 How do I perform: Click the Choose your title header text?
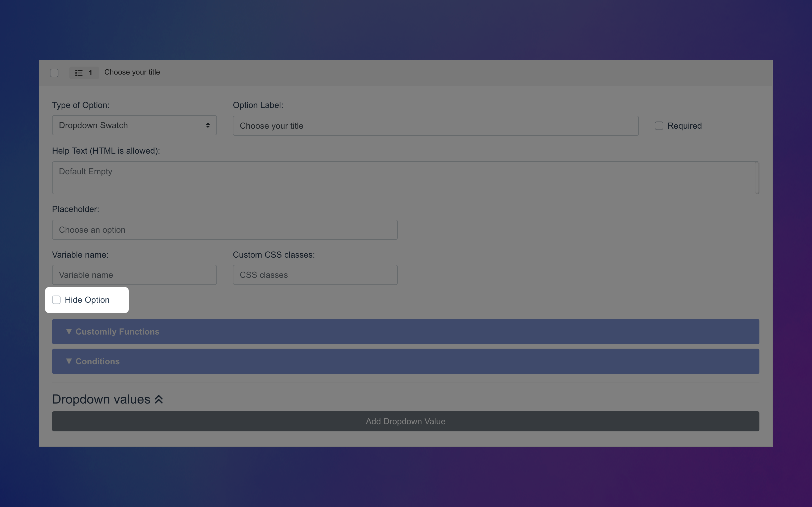pyautogui.click(x=132, y=72)
